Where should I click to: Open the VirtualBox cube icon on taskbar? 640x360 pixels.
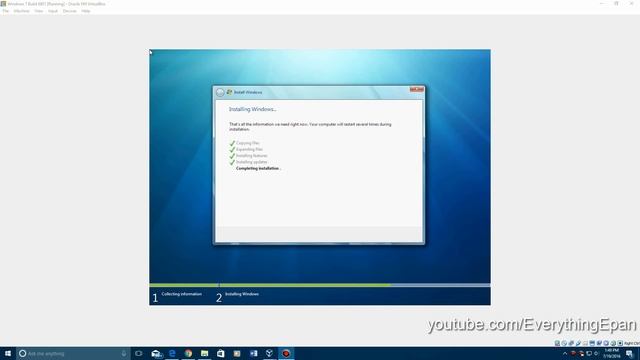(x=269, y=353)
